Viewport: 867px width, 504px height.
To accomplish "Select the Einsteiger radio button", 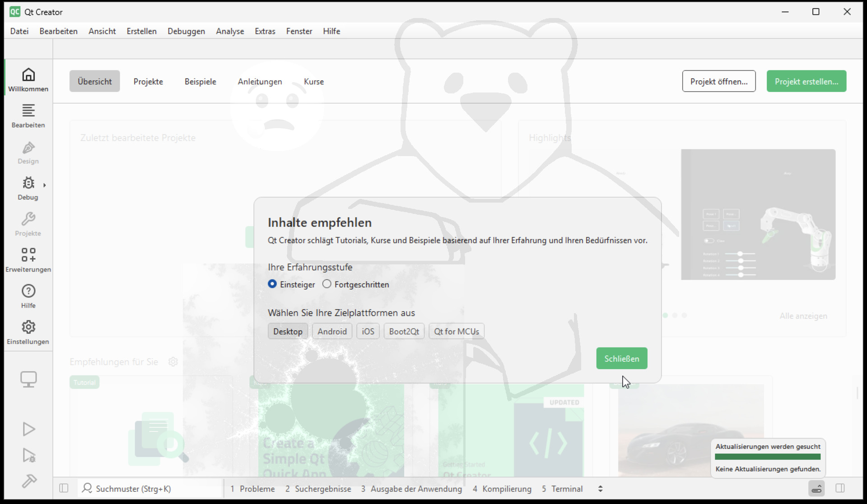I will (x=272, y=284).
